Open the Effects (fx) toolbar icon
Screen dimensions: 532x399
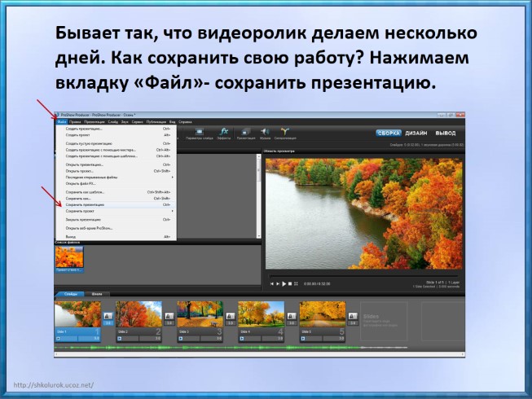click(x=224, y=133)
